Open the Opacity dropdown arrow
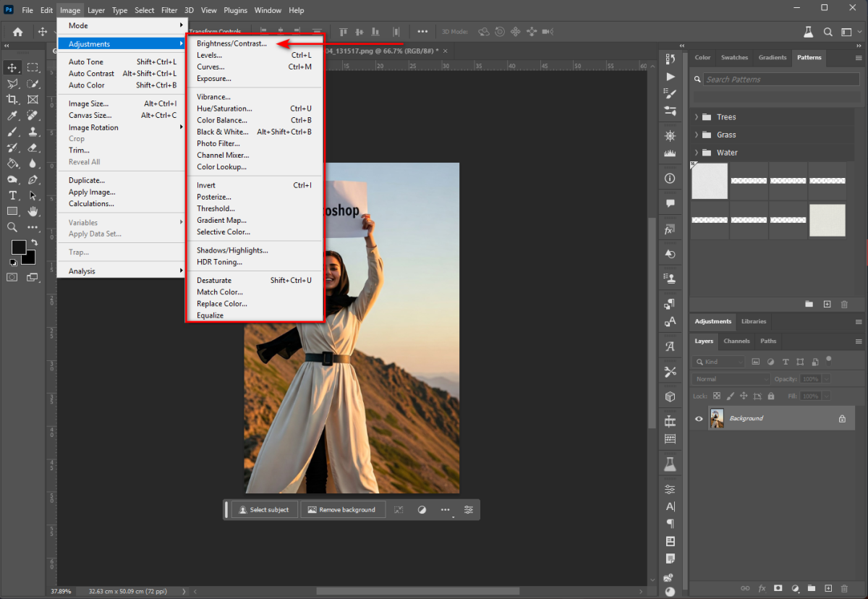The image size is (868, 599). pyautogui.click(x=826, y=379)
